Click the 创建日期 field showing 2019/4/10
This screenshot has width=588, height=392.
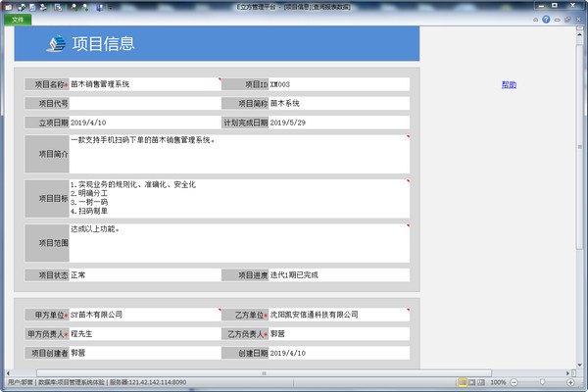339,353
